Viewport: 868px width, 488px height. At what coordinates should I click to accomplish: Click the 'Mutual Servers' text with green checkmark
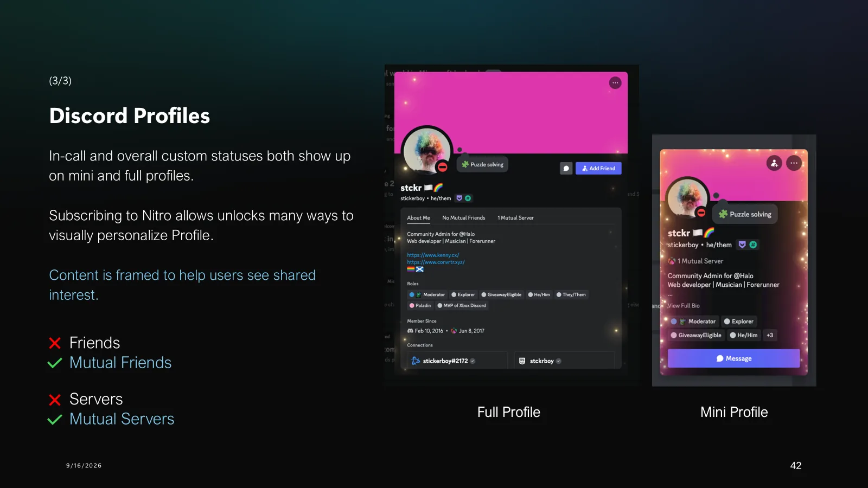pos(122,419)
